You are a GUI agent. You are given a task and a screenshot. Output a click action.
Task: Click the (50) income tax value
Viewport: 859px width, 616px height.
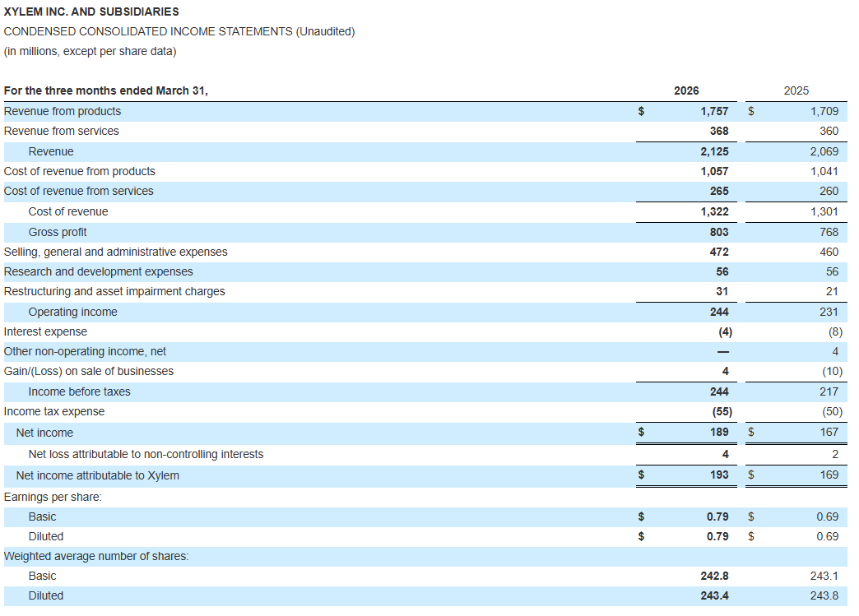[832, 412]
